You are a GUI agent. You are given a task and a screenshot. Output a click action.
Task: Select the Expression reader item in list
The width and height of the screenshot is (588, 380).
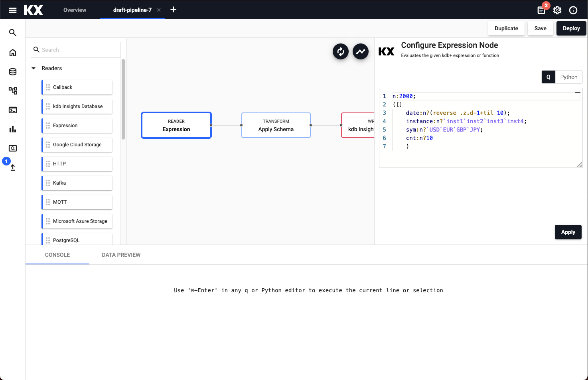77,126
